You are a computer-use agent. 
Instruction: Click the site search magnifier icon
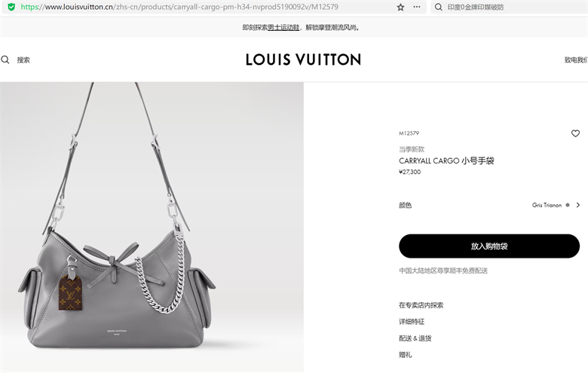5,60
